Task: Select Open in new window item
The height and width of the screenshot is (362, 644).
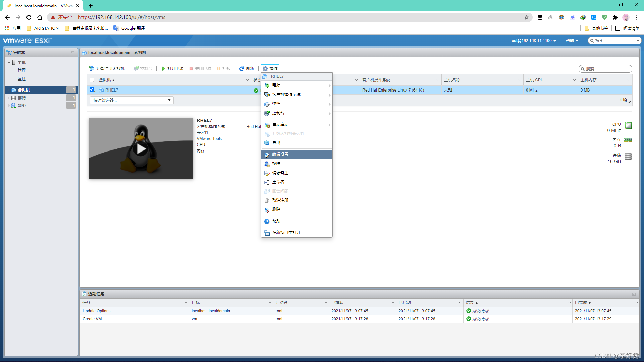Action: (x=297, y=233)
